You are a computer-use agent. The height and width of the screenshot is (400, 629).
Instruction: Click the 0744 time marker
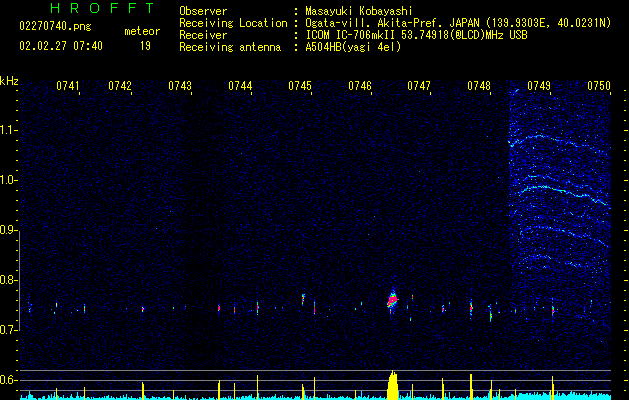[x=240, y=86]
